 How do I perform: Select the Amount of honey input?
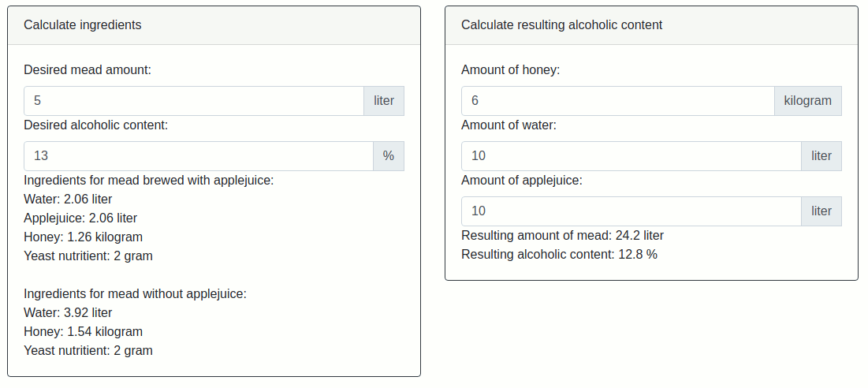click(x=618, y=101)
